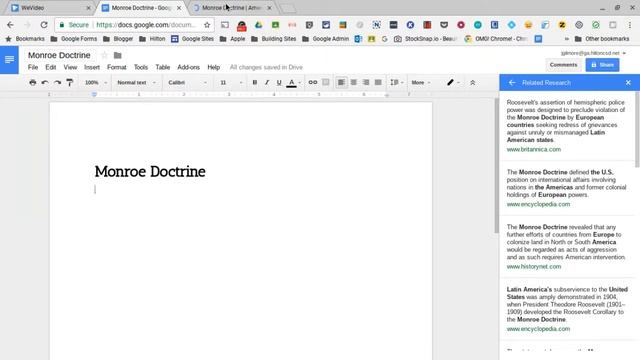Open the Google Admin bookmark folder

point(325,39)
